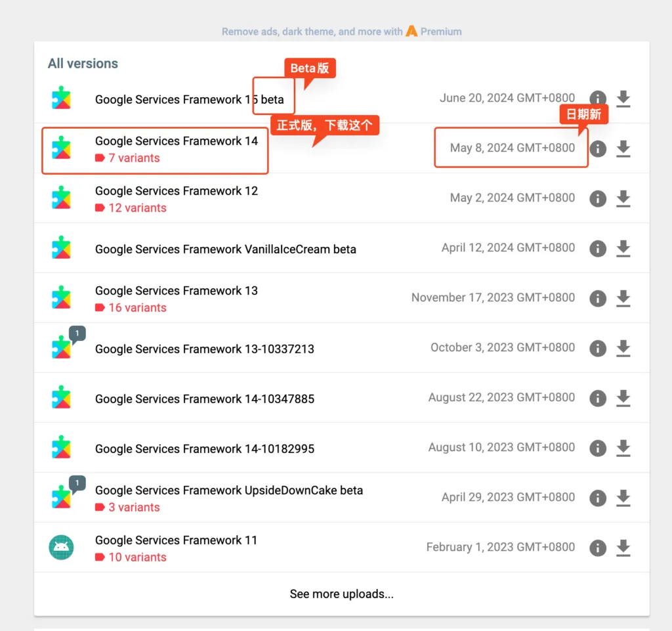
Task: Click the See more uploads link
Action: coord(341,594)
